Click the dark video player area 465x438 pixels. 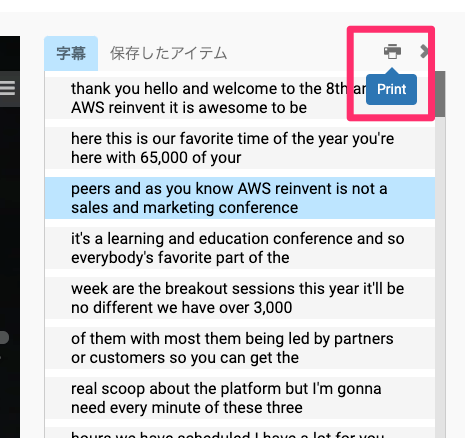pos(10,233)
